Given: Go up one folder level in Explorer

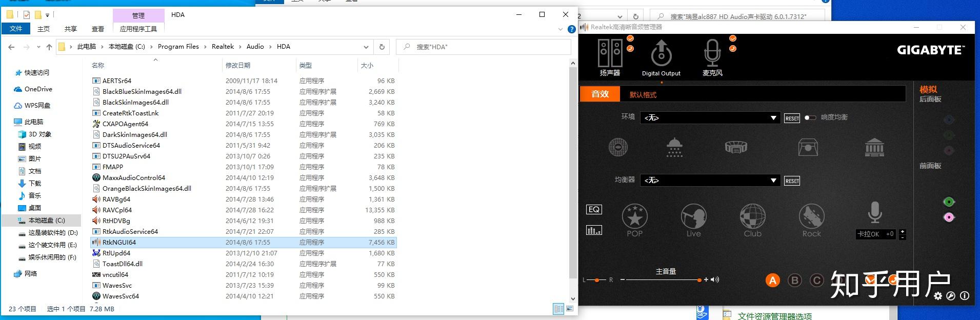Looking at the screenshot, I should [x=49, y=47].
